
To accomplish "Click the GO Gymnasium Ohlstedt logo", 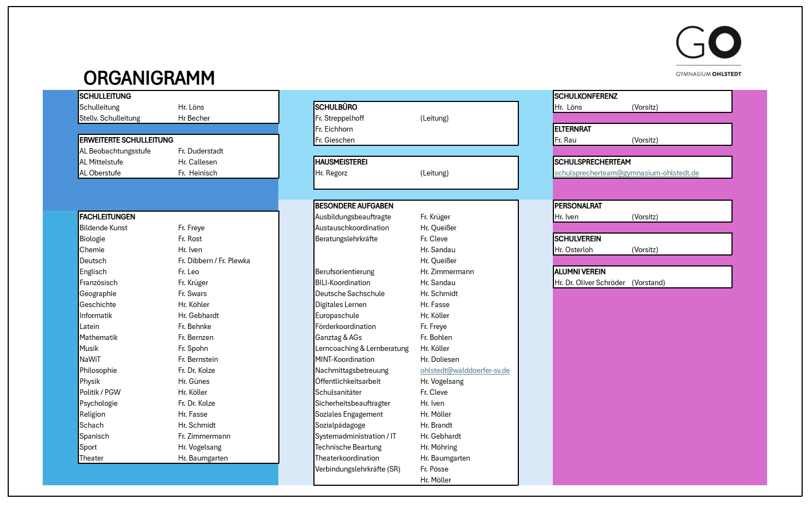I will (x=708, y=50).
